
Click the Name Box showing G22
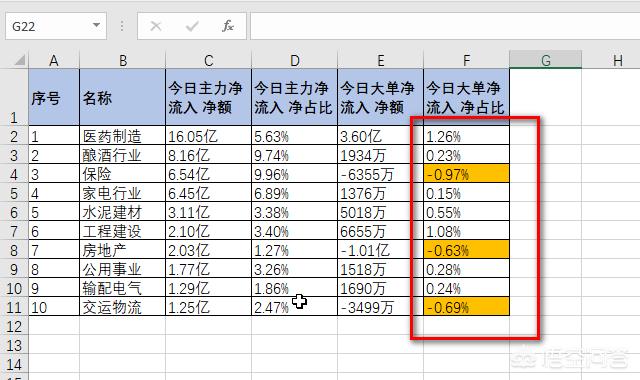point(56,26)
